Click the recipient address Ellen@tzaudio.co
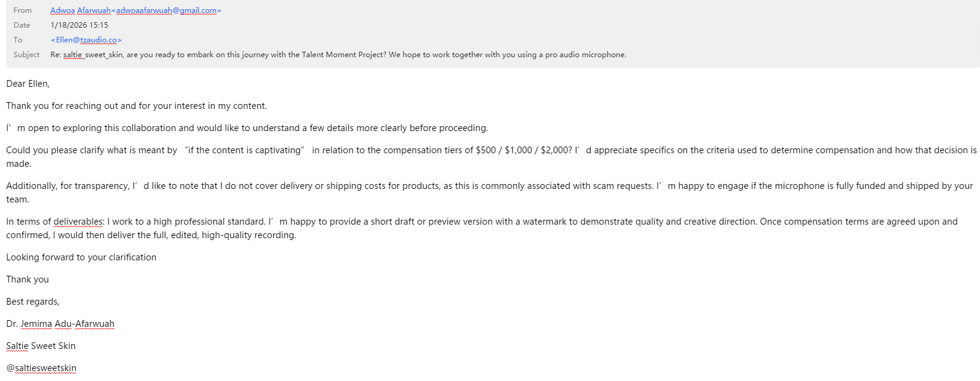 tap(86, 40)
